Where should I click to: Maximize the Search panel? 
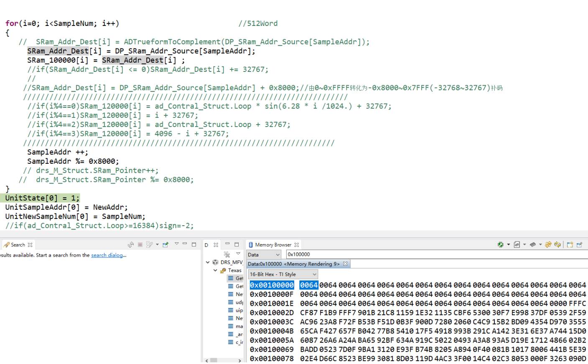tap(194, 244)
